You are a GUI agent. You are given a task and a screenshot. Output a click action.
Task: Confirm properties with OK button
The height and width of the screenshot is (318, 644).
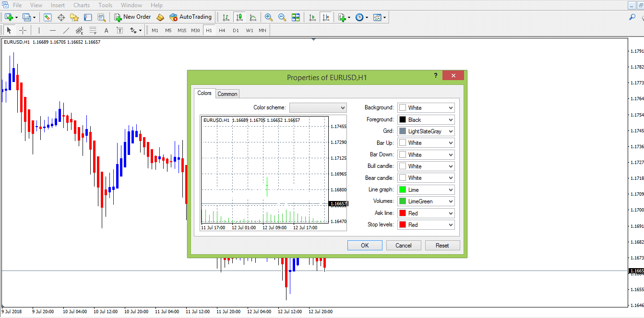pos(365,246)
